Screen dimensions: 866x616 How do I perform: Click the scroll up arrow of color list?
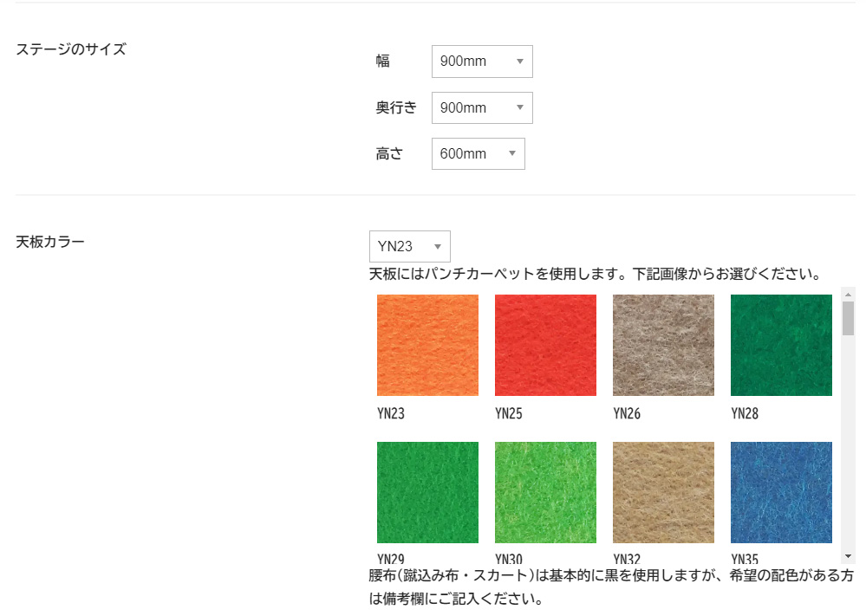pos(848,295)
